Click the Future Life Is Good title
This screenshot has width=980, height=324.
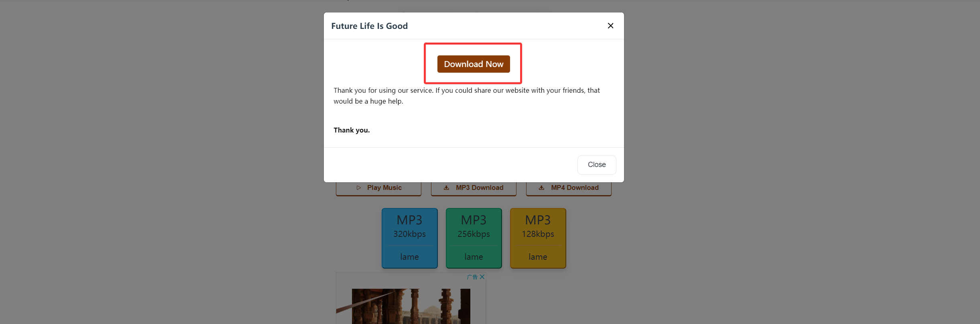click(x=369, y=26)
